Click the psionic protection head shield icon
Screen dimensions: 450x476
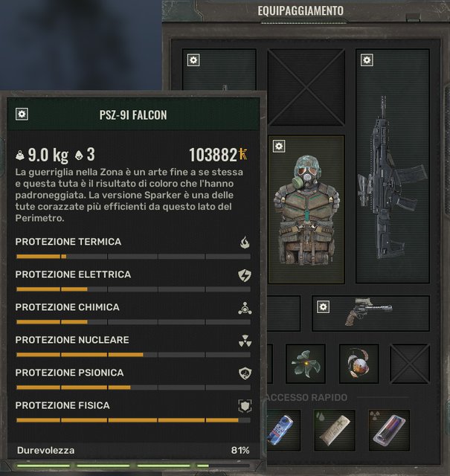[x=245, y=373]
